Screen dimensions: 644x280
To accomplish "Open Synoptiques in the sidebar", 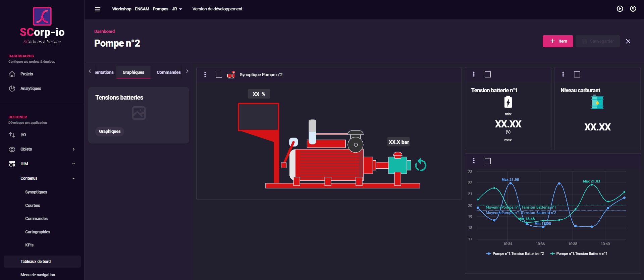I will (x=36, y=192).
